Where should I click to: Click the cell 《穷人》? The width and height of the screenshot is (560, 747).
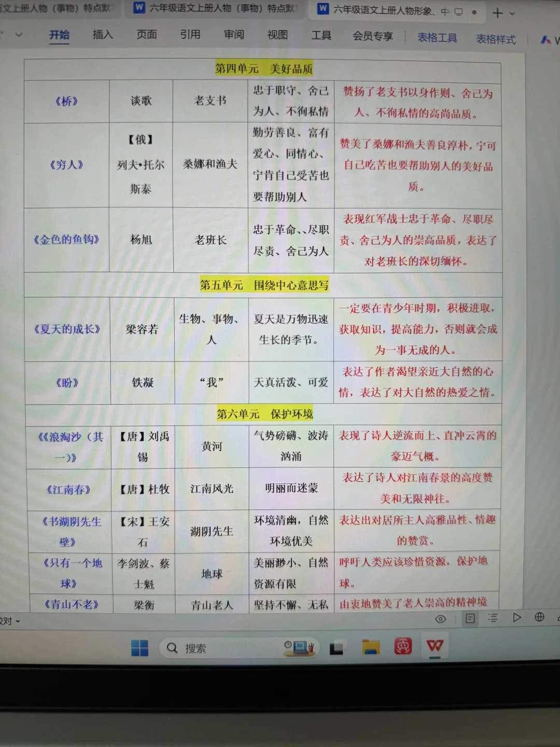pos(66,165)
